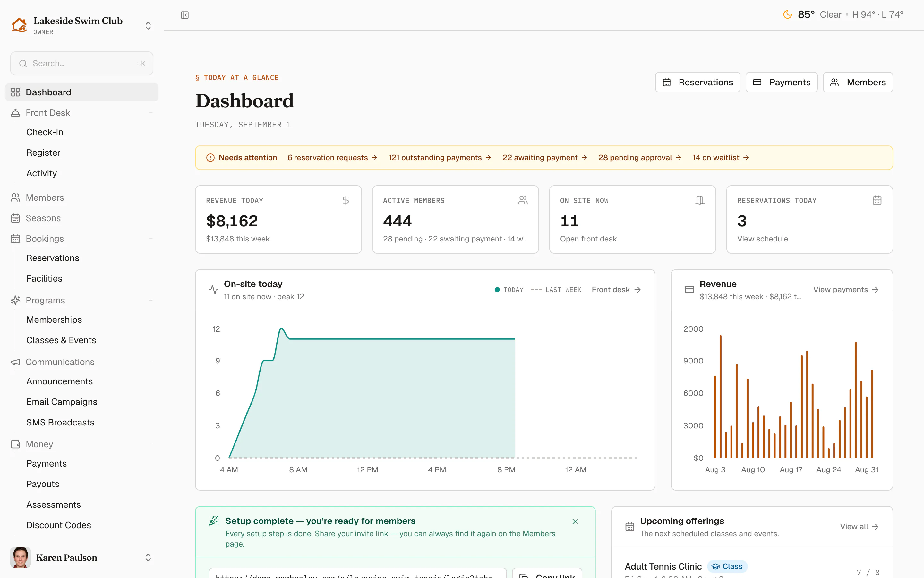Open 22 awaiting payment link

pos(545,158)
